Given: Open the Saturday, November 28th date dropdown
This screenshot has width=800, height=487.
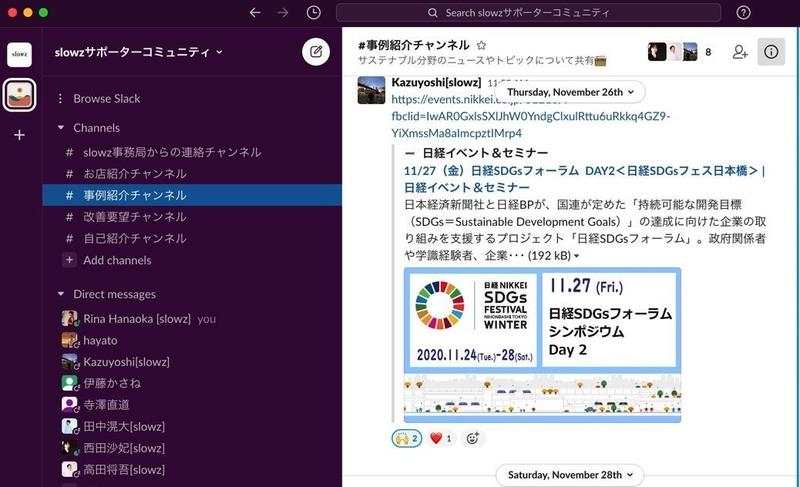Looking at the screenshot, I should (570, 475).
